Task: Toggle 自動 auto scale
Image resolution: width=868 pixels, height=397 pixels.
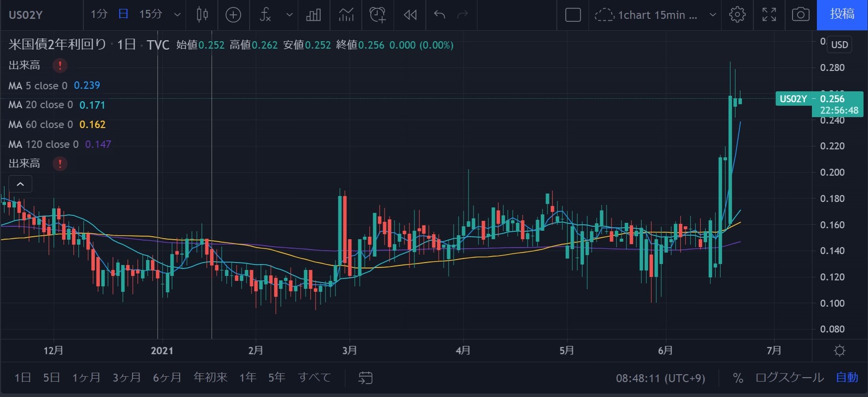Action: point(847,378)
